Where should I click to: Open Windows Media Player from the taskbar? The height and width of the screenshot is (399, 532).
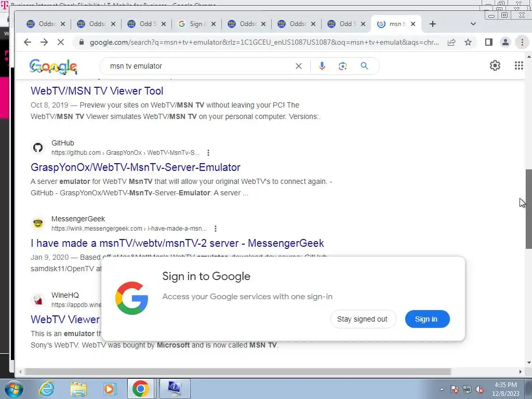[x=109, y=389]
